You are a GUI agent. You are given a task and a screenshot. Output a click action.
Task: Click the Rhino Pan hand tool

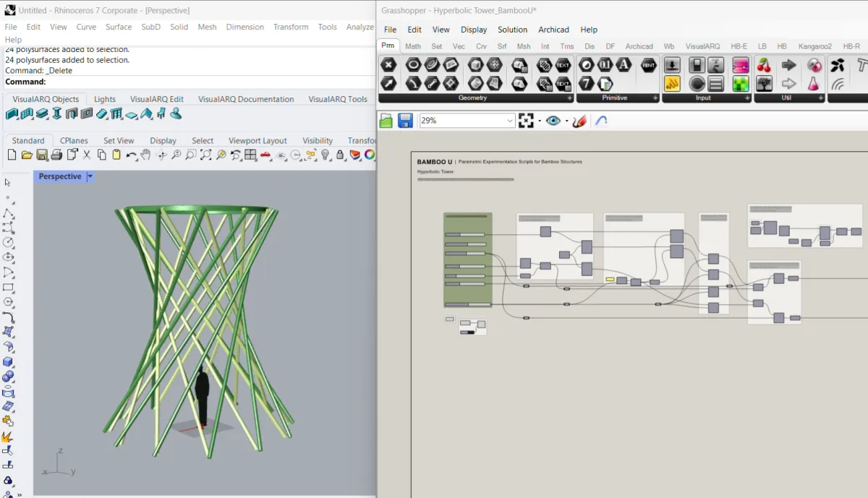(146, 155)
